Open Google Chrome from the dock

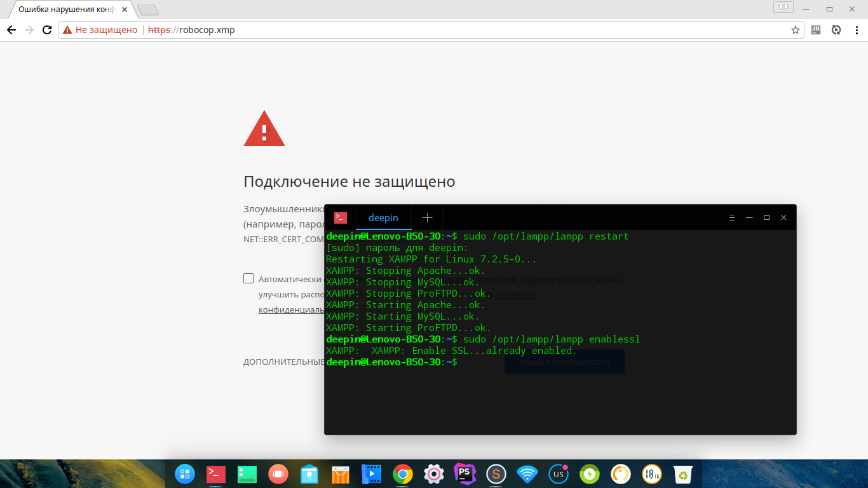pos(403,473)
